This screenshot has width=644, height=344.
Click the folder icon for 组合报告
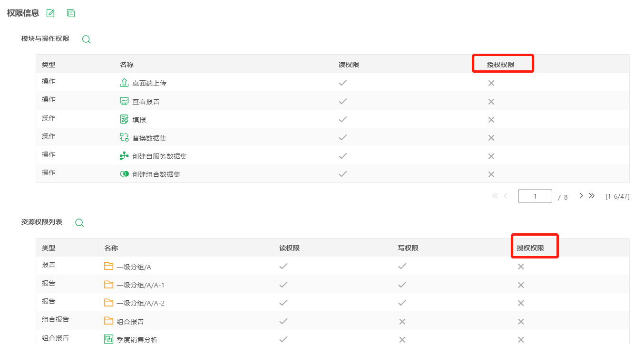(108, 321)
